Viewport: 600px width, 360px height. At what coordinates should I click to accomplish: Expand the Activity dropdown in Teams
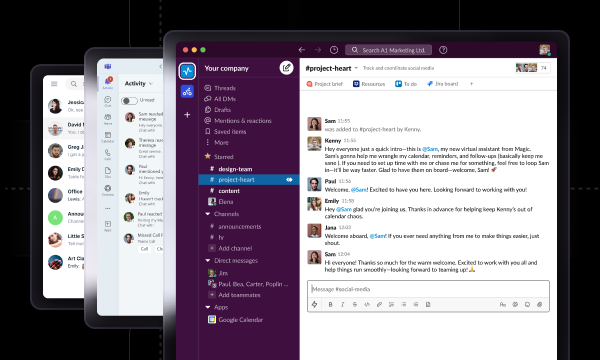tap(151, 83)
